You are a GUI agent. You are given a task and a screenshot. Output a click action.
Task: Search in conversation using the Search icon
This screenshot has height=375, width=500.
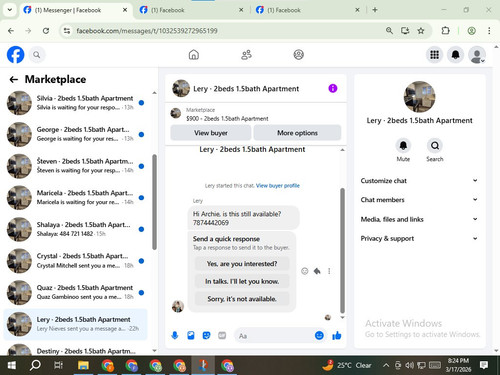click(435, 146)
